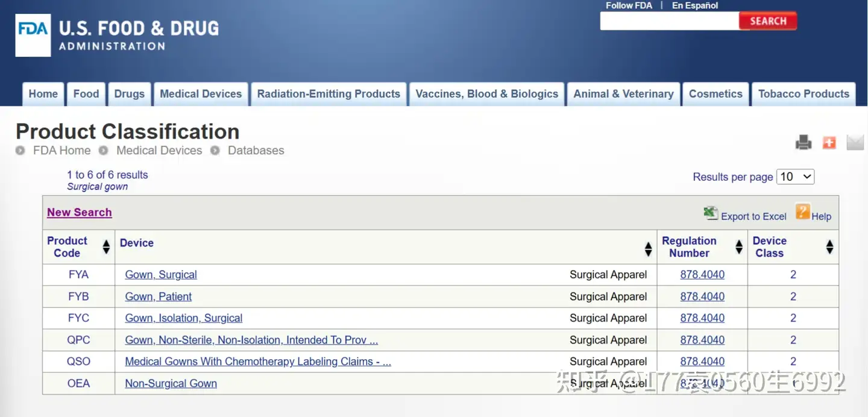Open regulation 878.4040 in QSO row
868x417 pixels.
[x=702, y=362]
